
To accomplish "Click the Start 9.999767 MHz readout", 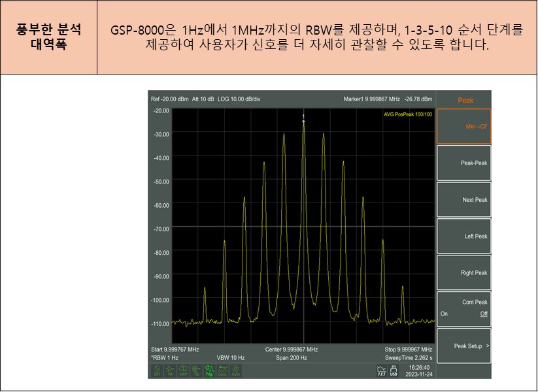I will tap(175, 350).
